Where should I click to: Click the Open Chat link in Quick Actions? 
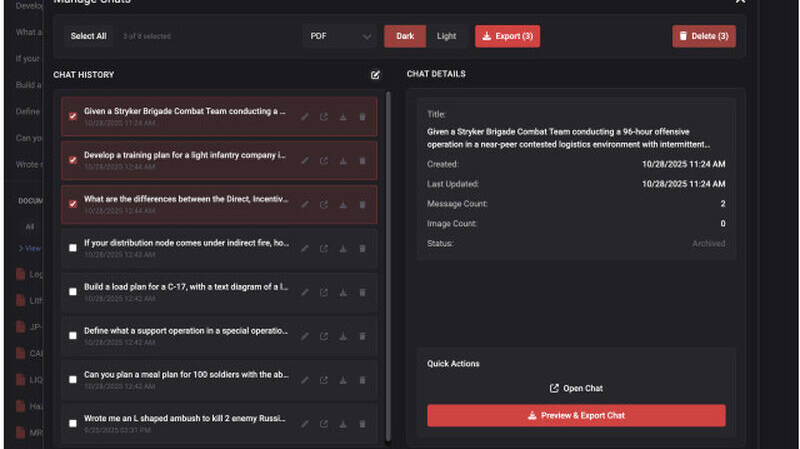[x=576, y=388]
